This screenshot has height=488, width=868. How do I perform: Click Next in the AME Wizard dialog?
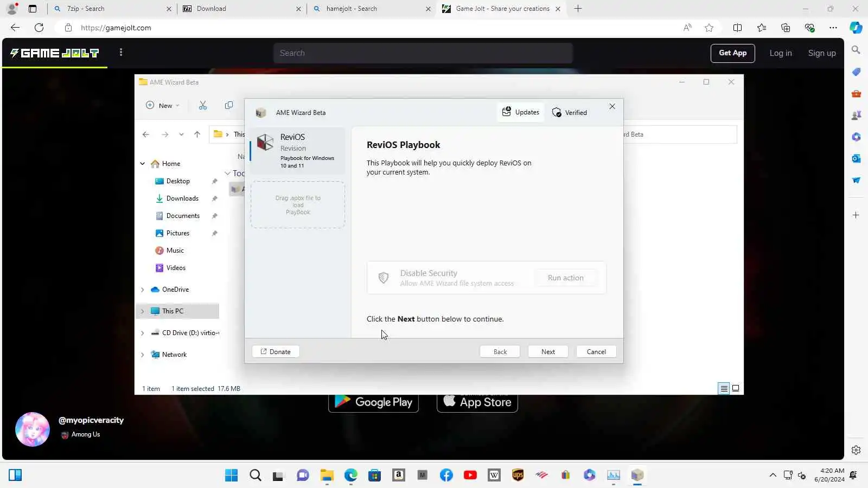[x=548, y=351]
